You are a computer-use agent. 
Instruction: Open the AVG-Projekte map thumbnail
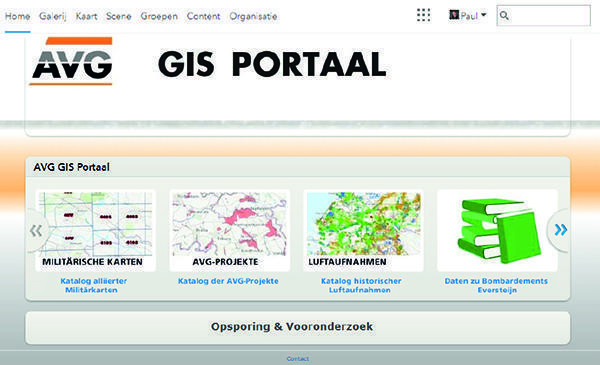(230, 231)
